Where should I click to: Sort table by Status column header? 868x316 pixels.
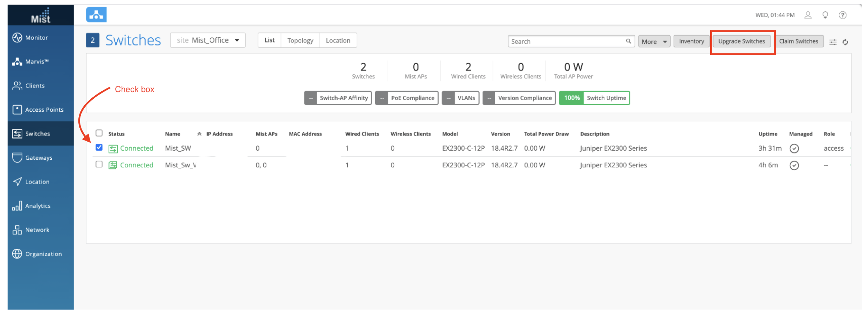click(x=116, y=134)
